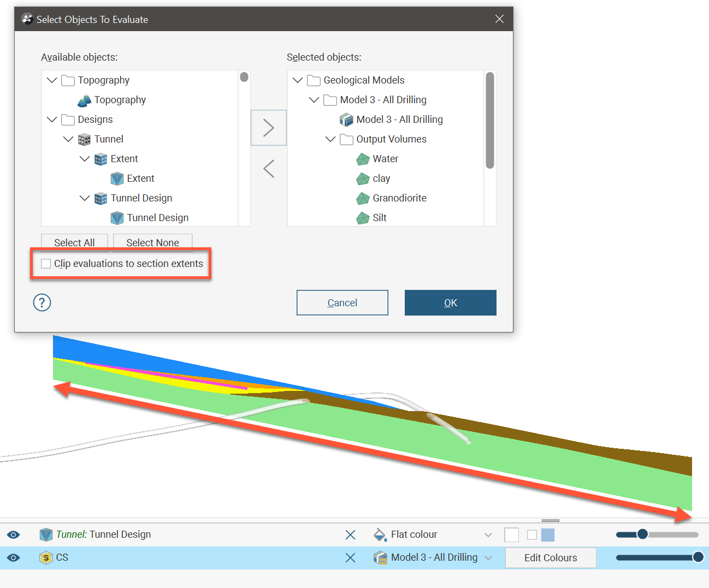Screen dimensions: 709x588
Task: Select Tunnel Design mesh in Available objects
Action: [x=157, y=218]
